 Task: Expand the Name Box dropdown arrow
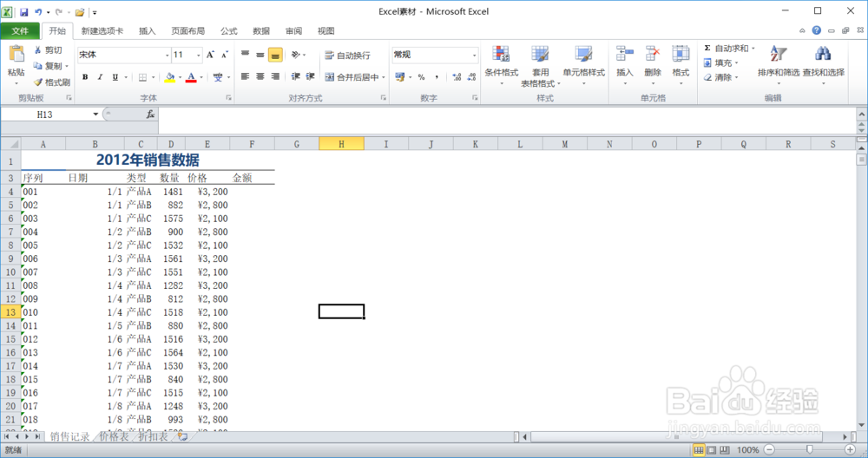click(x=95, y=114)
